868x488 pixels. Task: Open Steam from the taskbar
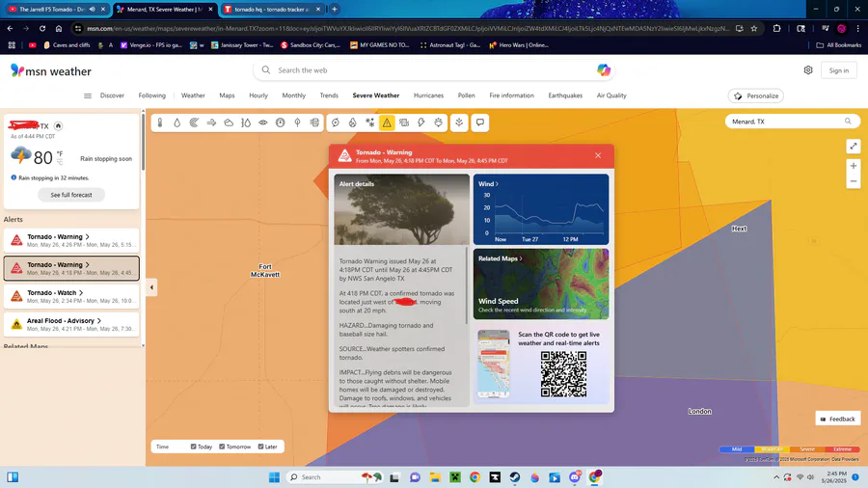(515, 477)
